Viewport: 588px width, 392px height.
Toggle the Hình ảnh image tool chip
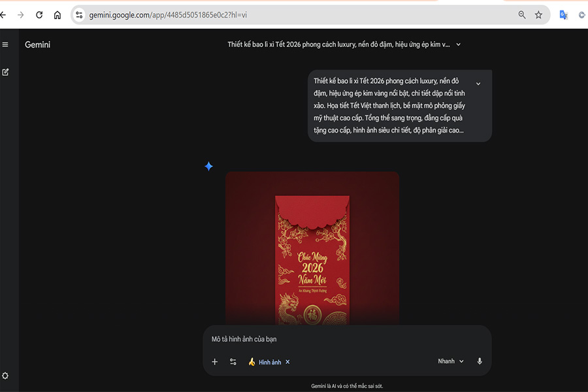coord(265,362)
